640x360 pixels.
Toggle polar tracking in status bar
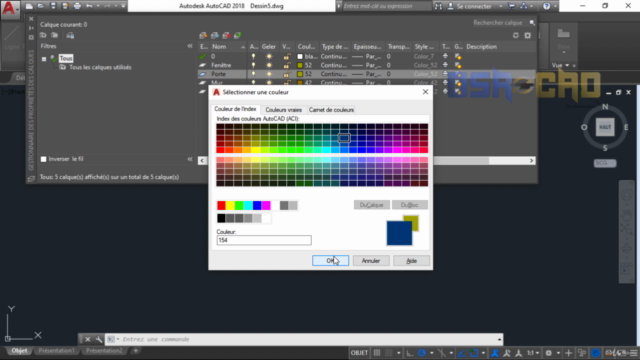tap(422, 353)
